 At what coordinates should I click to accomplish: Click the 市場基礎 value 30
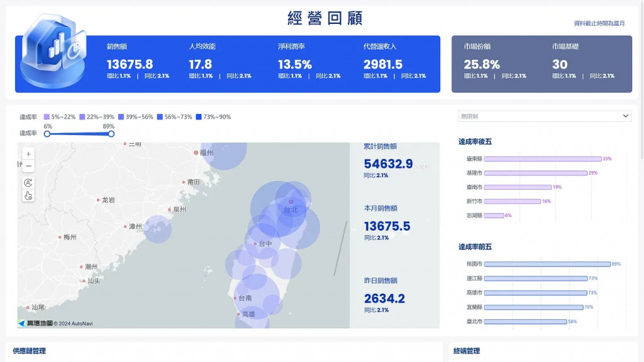[x=560, y=65]
